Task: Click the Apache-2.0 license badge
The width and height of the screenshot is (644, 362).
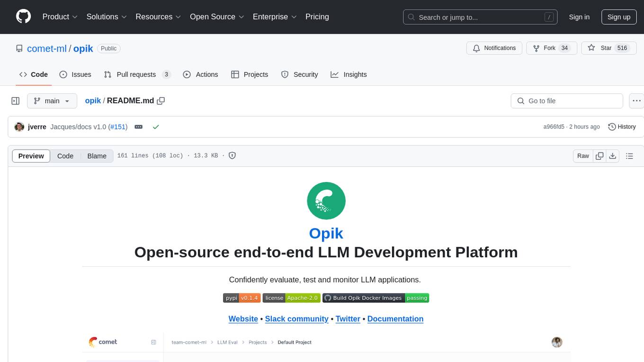Action: (292, 298)
